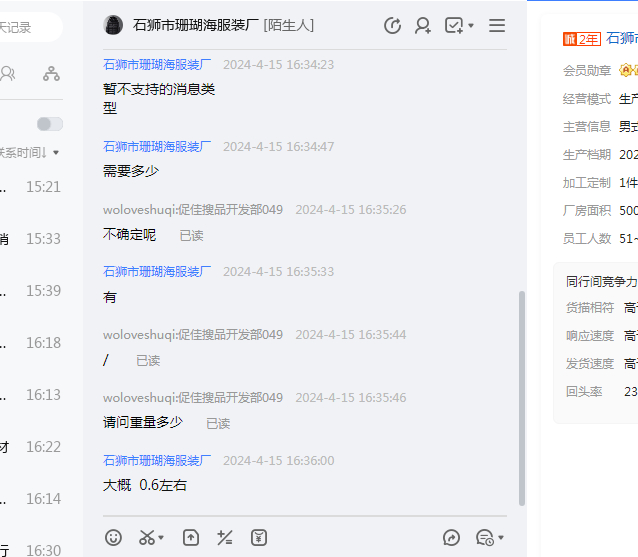Click the add contact icon in header
The width and height of the screenshot is (638, 557).
[x=423, y=26]
